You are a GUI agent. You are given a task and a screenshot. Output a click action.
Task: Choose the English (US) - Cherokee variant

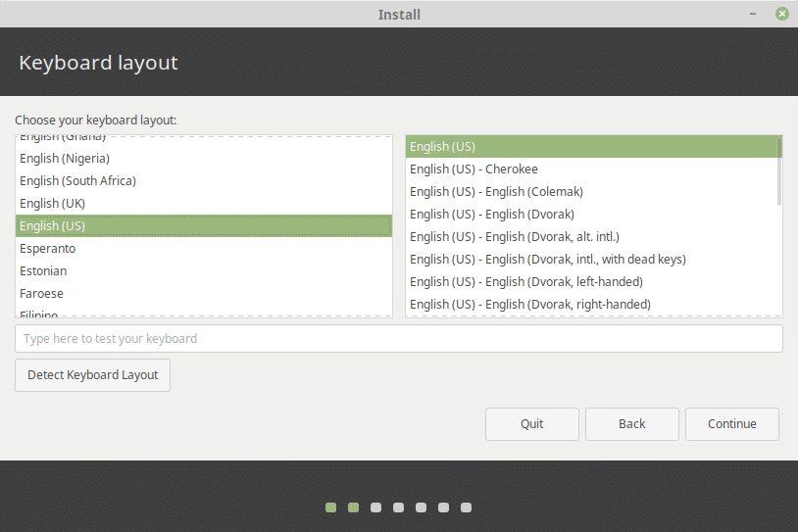[591, 169]
